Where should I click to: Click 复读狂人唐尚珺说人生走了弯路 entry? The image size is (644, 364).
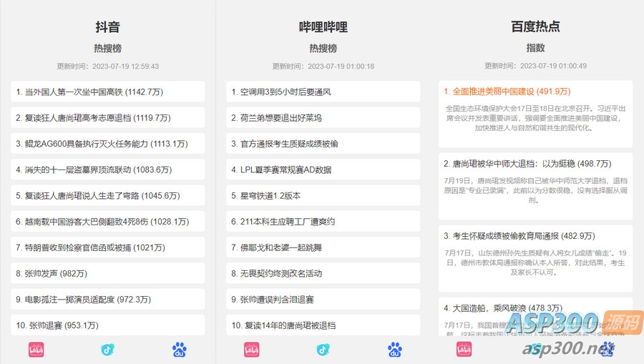[107, 195]
